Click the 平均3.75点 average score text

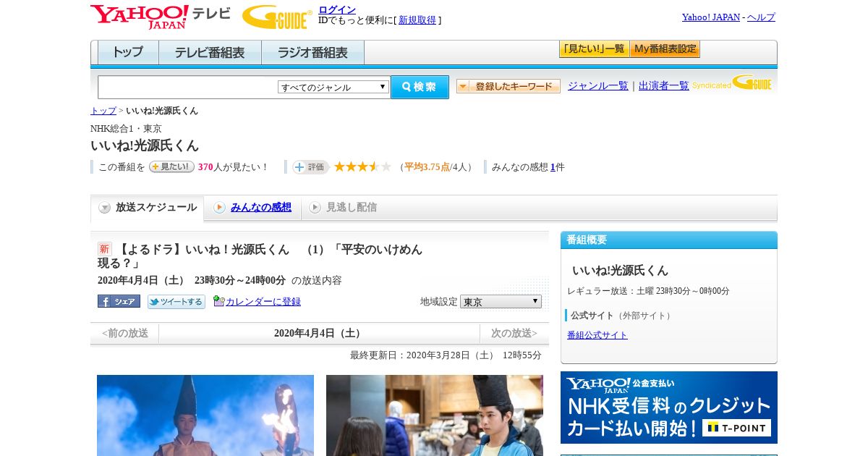tap(427, 167)
